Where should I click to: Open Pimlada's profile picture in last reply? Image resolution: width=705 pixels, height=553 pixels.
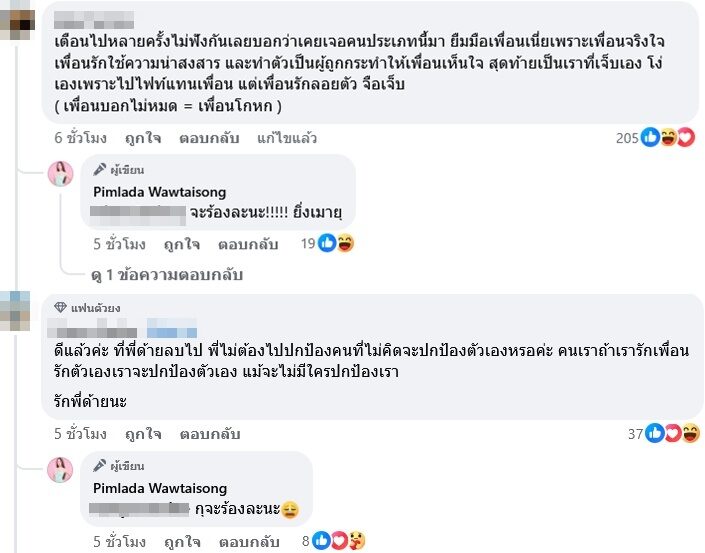click(61, 471)
